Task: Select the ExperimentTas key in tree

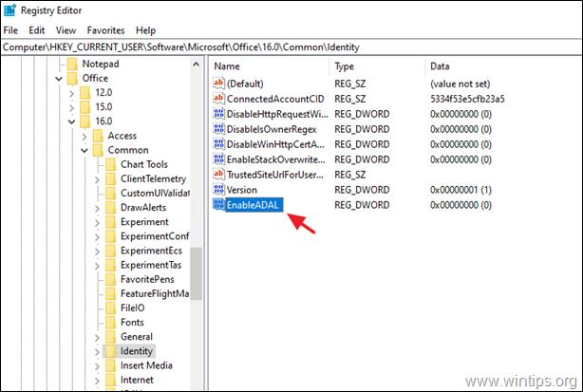Action: point(151,265)
